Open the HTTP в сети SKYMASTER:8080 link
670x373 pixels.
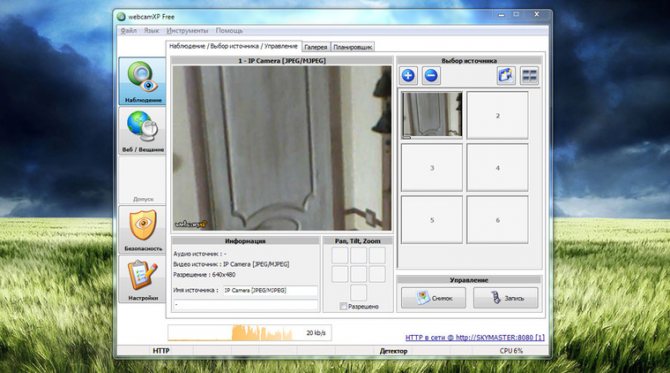[475, 338]
